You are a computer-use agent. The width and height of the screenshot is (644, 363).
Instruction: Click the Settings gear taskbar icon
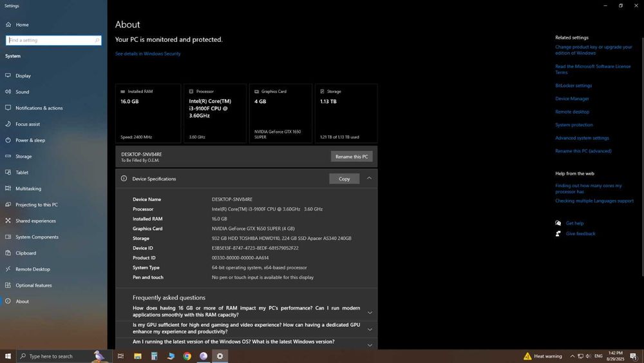[x=220, y=356]
